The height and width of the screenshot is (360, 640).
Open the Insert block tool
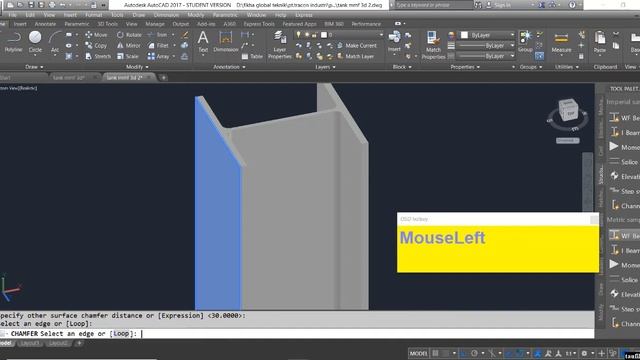(394, 42)
